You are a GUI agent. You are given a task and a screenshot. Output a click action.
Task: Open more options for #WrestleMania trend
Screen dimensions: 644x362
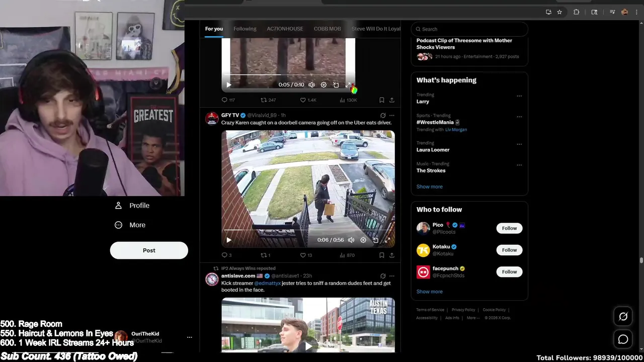click(x=519, y=117)
